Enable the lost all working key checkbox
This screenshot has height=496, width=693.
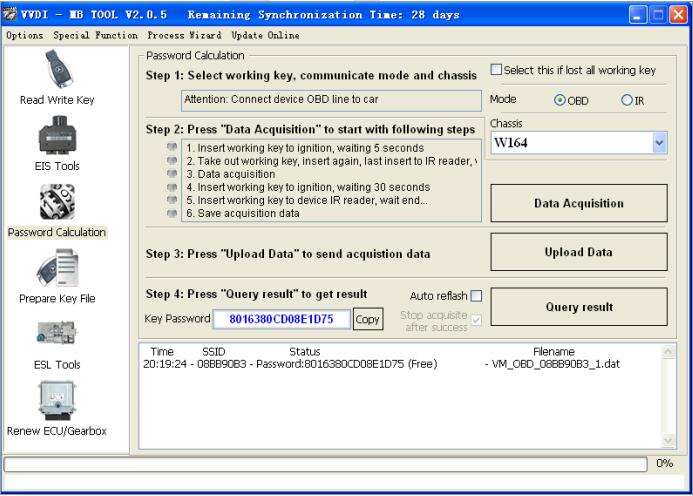496,70
